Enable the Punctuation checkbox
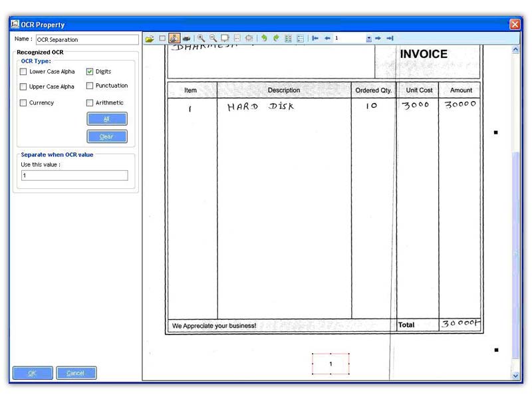532x399 pixels. [x=90, y=86]
